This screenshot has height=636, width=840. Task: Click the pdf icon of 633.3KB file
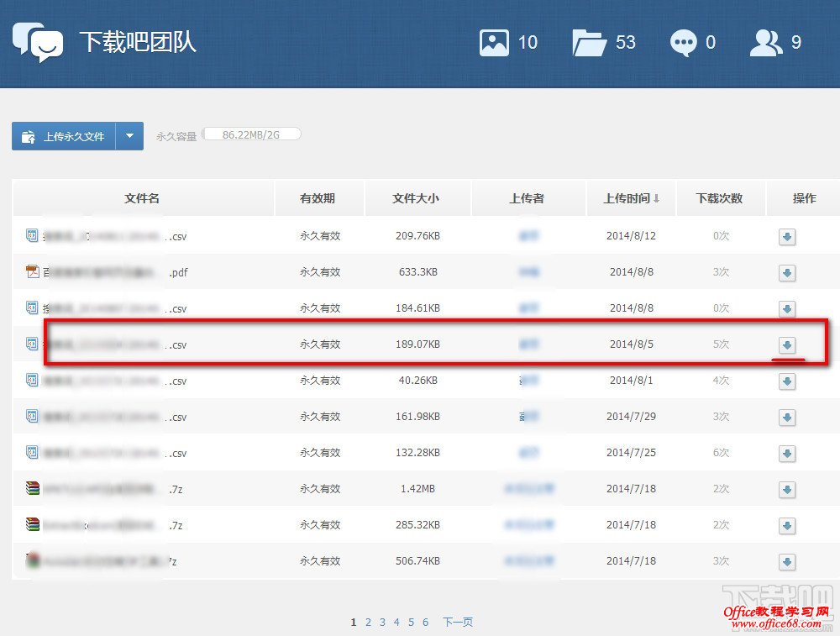(x=32, y=271)
